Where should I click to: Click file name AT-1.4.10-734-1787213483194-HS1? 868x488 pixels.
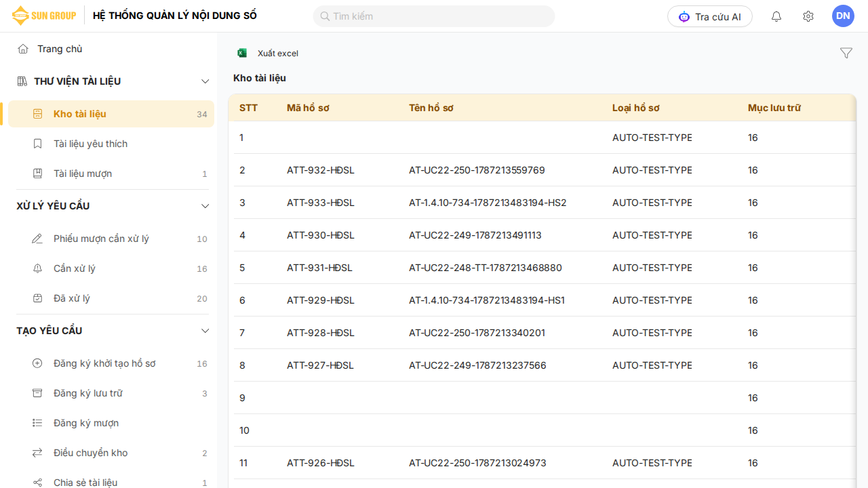[x=487, y=300]
